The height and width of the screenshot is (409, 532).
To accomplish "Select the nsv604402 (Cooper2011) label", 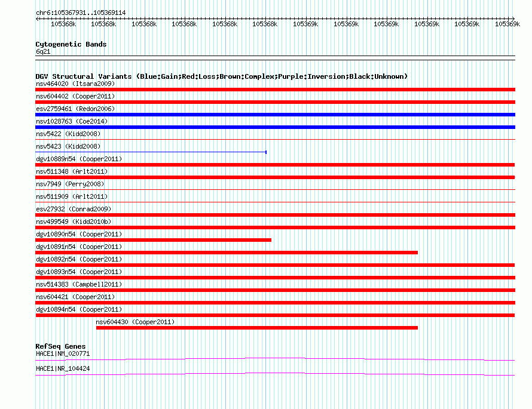I will point(75,96).
